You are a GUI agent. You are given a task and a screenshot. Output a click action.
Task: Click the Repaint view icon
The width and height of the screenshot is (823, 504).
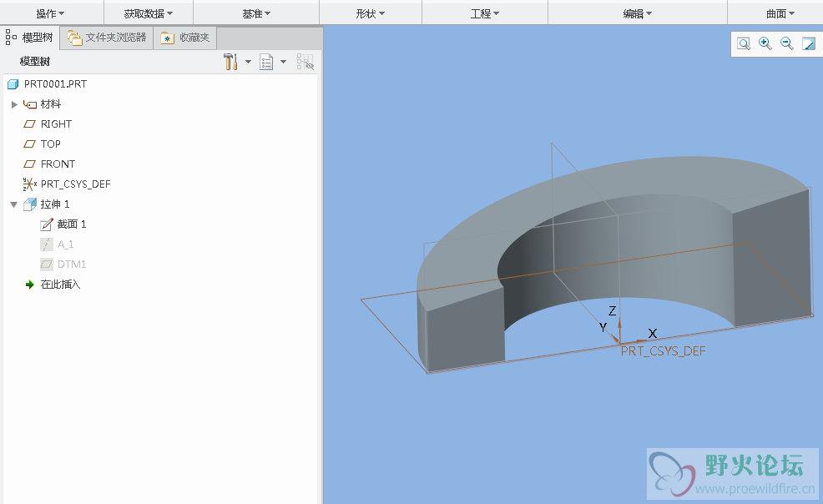[x=808, y=43]
